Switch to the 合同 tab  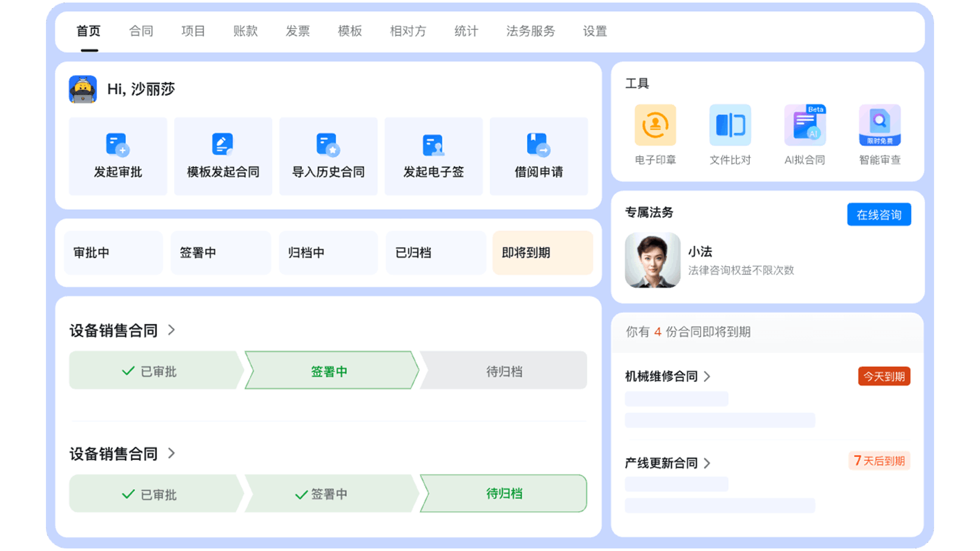click(141, 31)
